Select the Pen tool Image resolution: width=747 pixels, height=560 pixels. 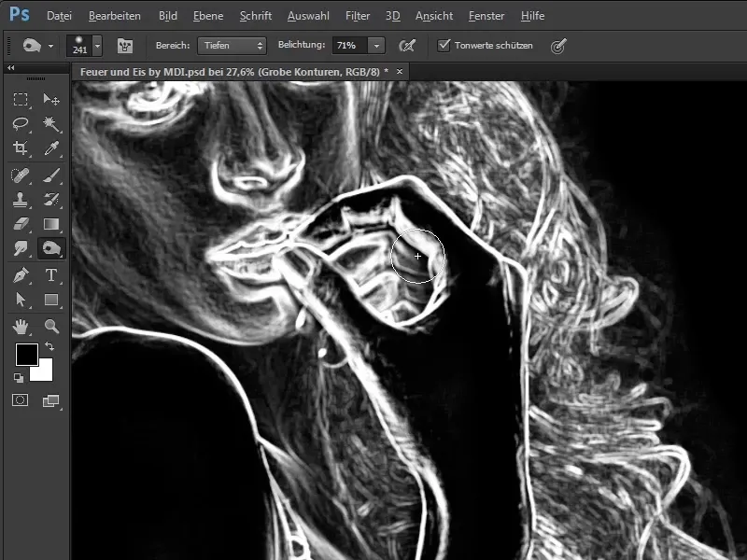[20, 275]
